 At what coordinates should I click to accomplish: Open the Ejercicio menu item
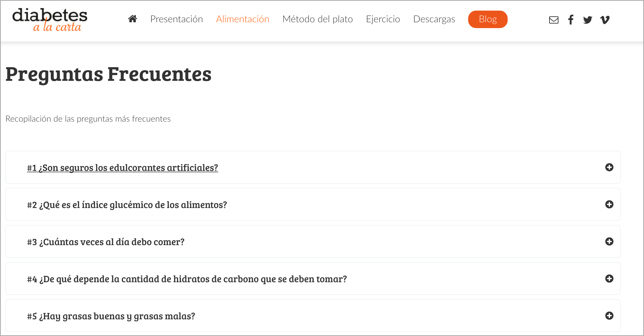click(383, 19)
